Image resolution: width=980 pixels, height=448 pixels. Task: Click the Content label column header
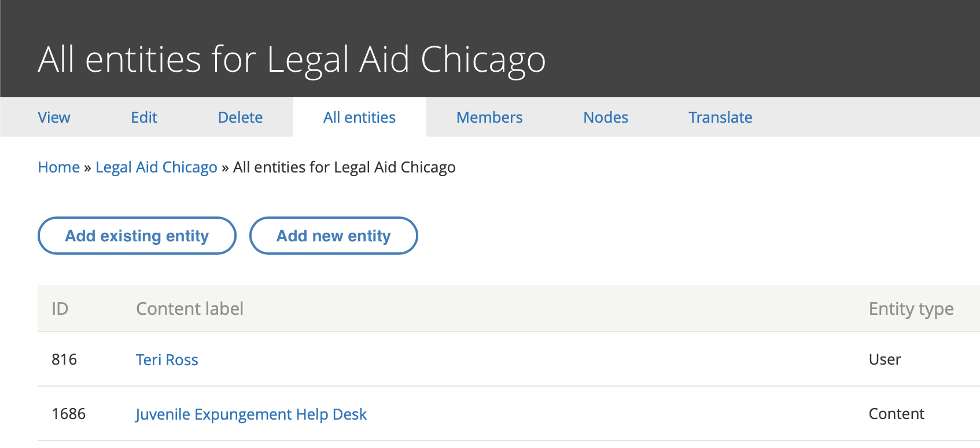(x=190, y=309)
